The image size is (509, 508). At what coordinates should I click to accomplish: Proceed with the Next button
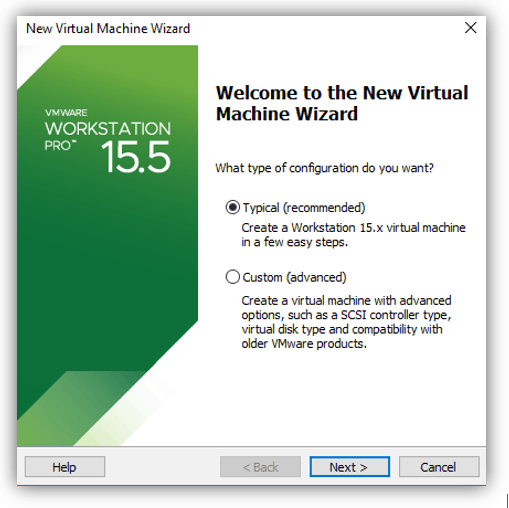coord(349,467)
